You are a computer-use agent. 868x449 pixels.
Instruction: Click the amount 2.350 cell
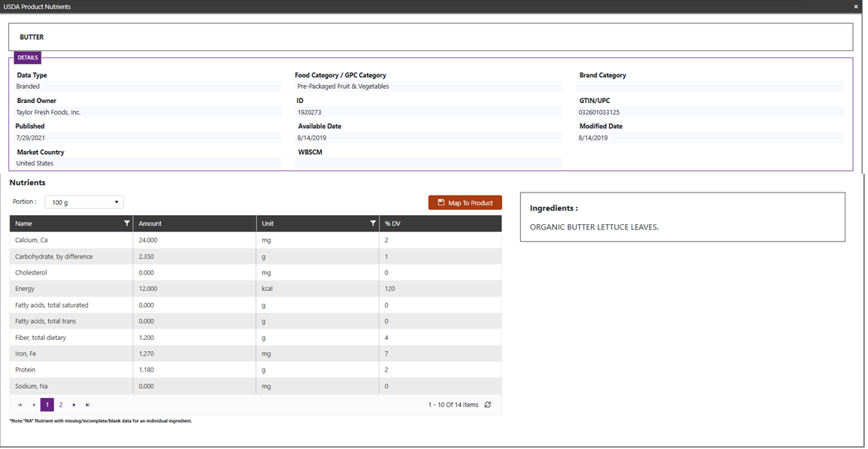194,256
